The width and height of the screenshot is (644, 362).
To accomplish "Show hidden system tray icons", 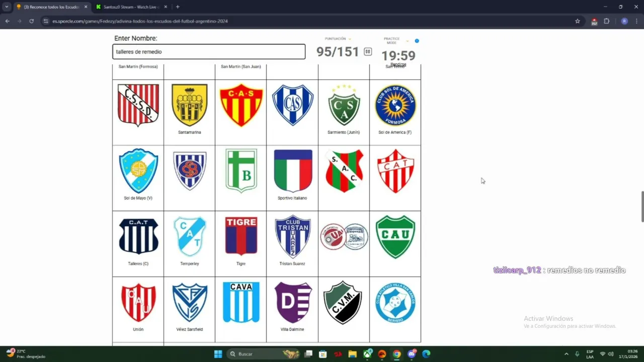I will coord(566,354).
